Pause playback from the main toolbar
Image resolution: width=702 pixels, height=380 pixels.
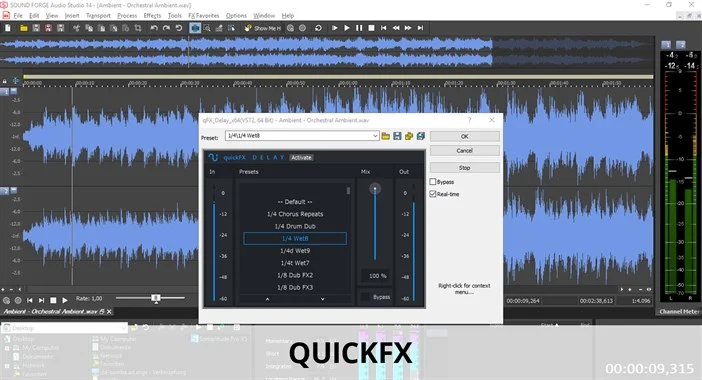[359, 28]
